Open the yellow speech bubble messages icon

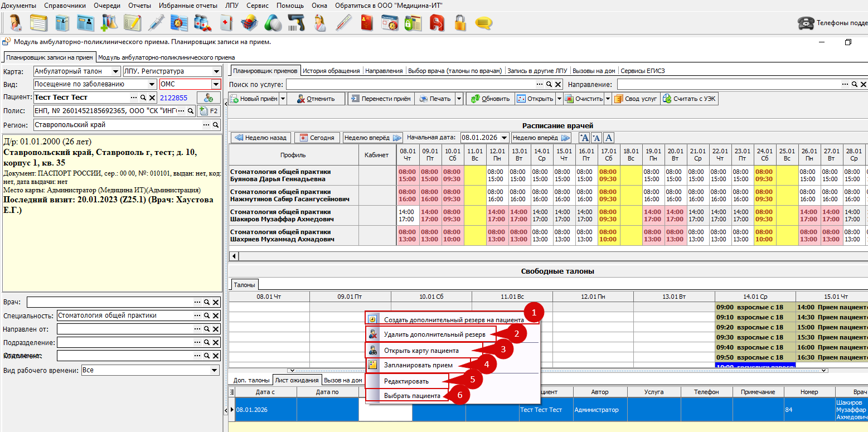click(x=483, y=23)
